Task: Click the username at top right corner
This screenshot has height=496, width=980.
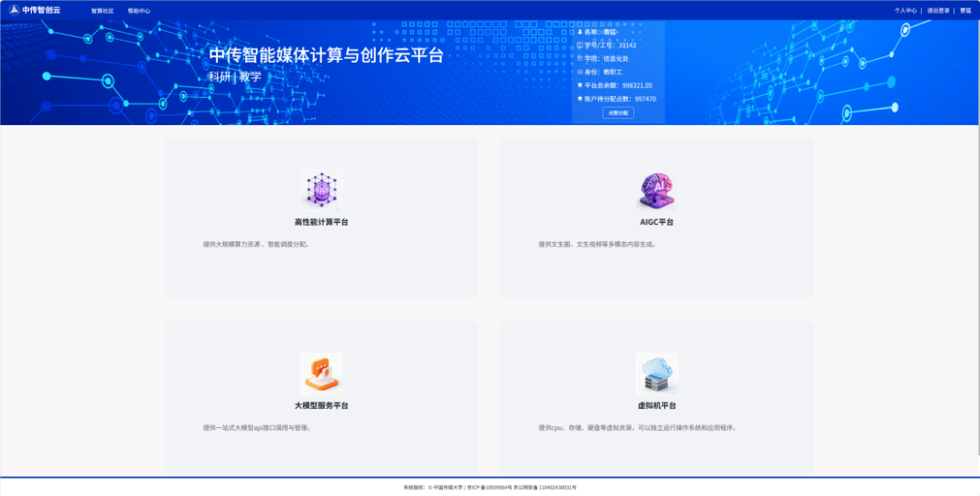Action: tap(965, 11)
